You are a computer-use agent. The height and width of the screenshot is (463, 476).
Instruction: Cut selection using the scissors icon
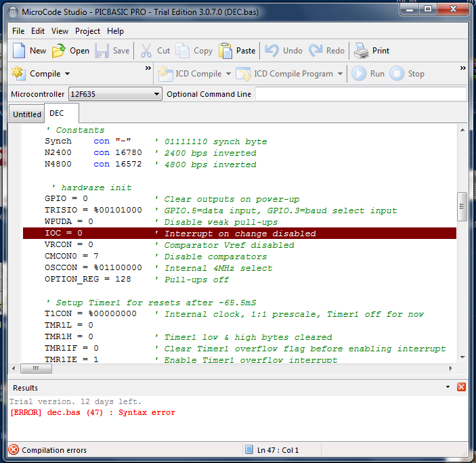[146, 51]
